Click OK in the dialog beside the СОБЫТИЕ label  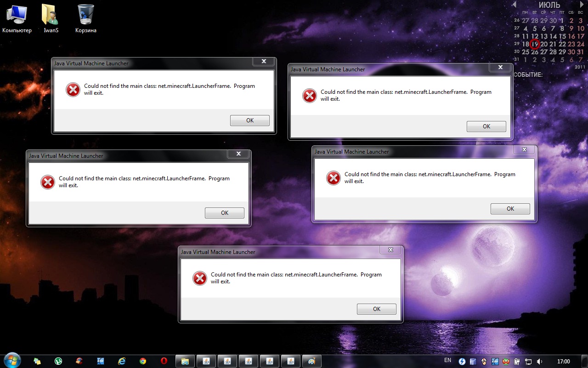(486, 126)
